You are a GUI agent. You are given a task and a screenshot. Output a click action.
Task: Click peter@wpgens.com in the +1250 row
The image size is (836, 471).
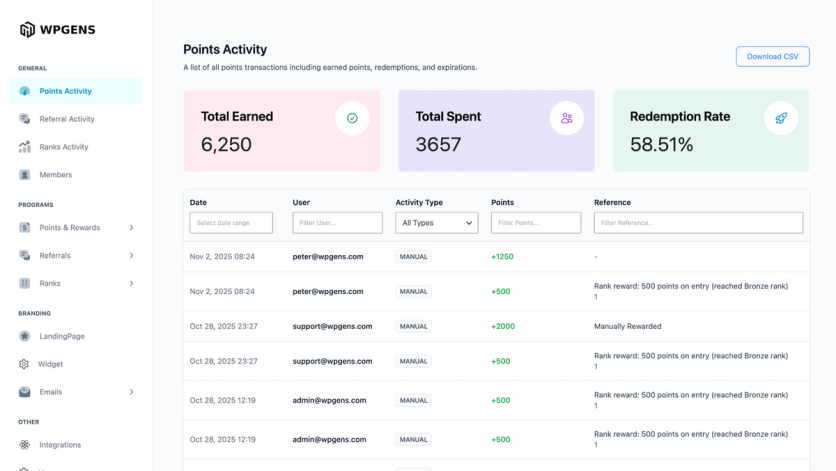(328, 257)
